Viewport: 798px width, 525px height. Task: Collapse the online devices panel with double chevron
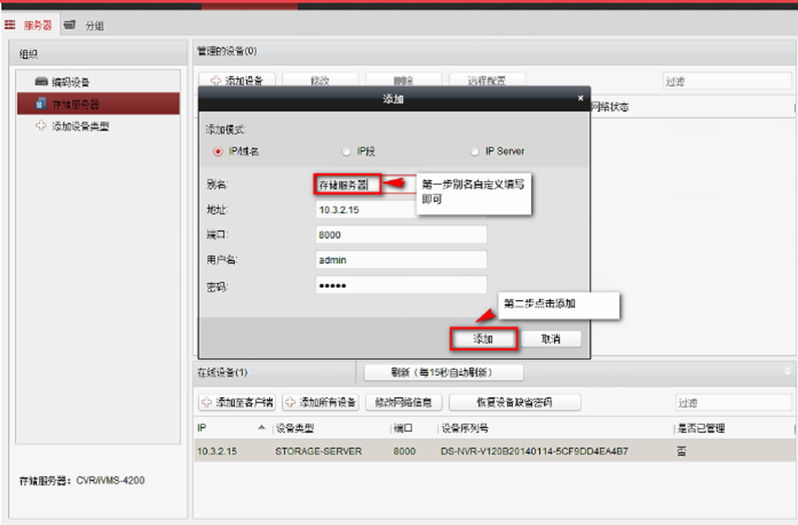click(x=787, y=370)
